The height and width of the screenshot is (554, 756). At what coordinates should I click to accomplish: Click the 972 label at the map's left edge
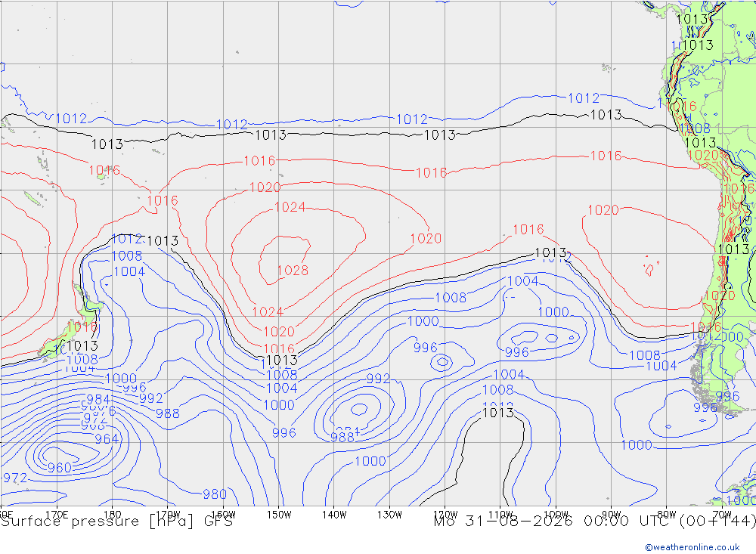[15, 478]
